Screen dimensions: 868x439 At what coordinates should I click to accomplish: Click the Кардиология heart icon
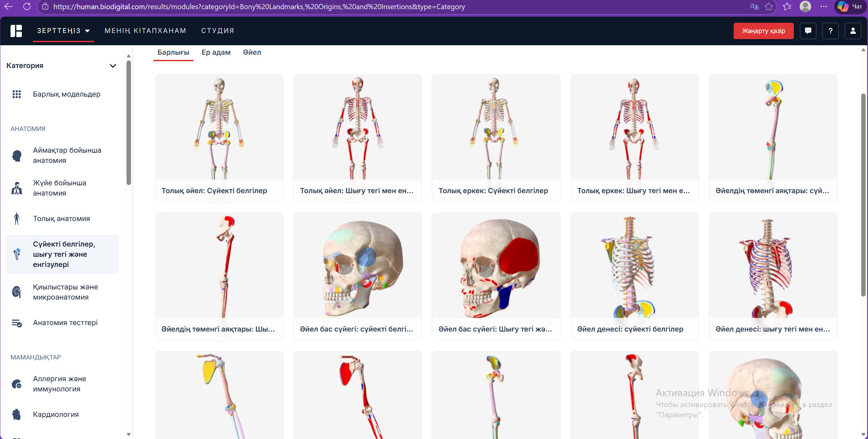pyautogui.click(x=16, y=415)
